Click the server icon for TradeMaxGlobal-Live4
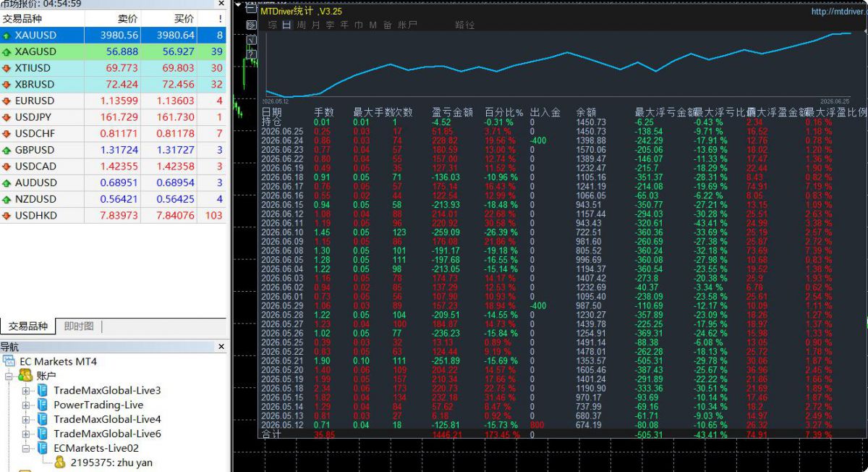The width and height of the screenshot is (868, 472). point(42,419)
